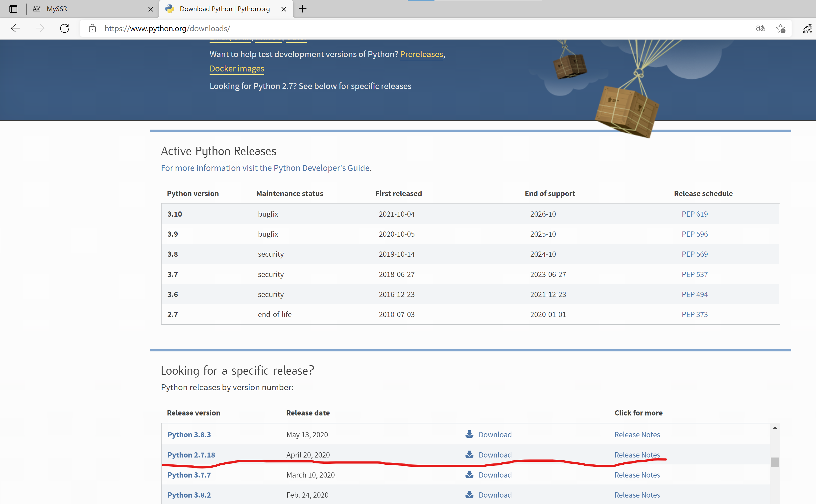Open PEP 494 release schedule

tap(695, 294)
